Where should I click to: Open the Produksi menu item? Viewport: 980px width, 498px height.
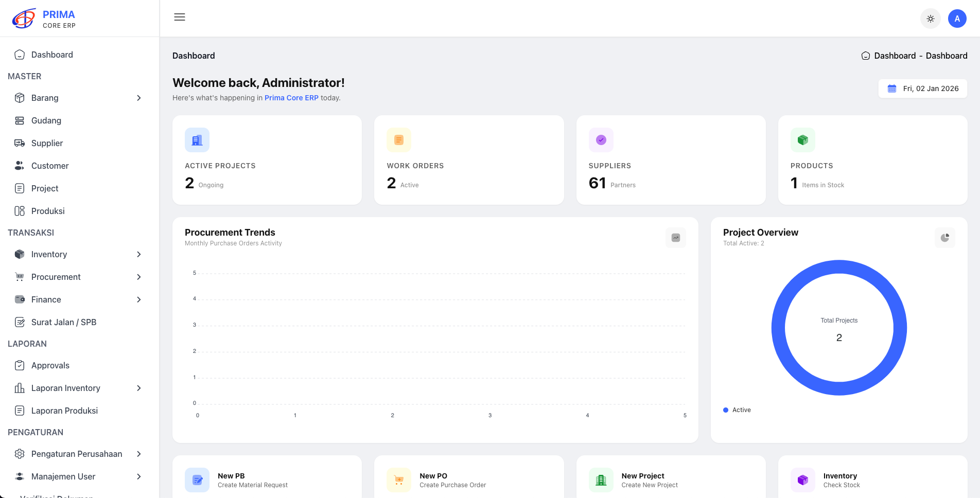[x=79, y=211]
